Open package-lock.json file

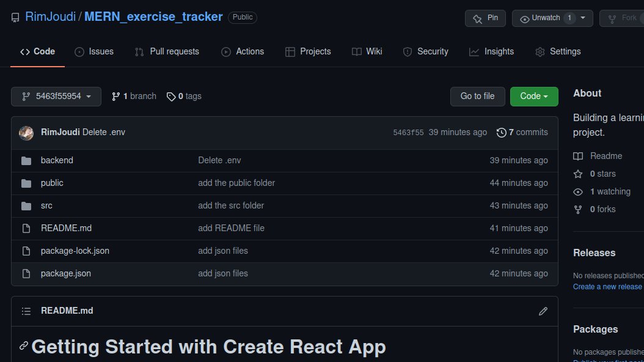75,251
